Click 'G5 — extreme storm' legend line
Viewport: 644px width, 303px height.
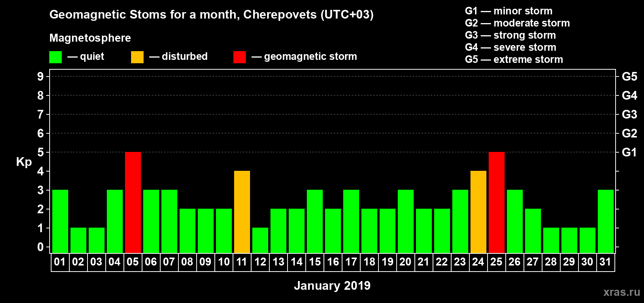point(514,59)
